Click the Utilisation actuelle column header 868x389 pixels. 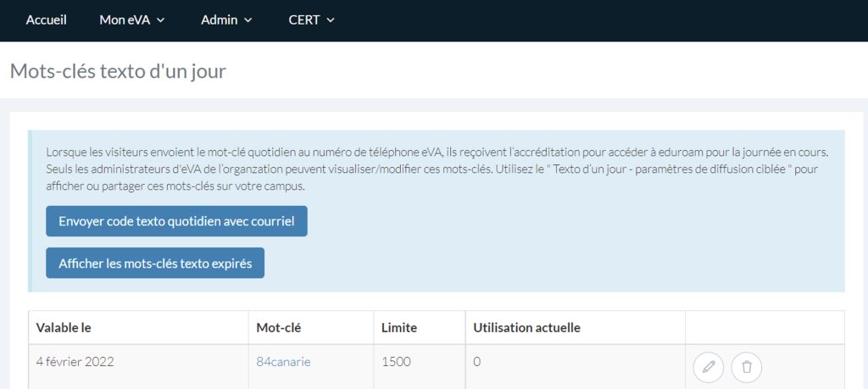pos(526,327)
